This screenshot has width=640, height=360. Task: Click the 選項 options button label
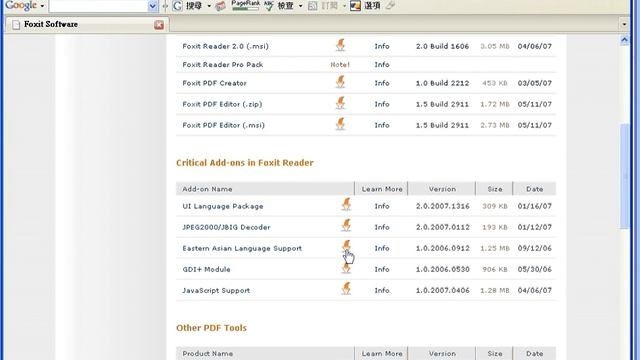click(x=372, y=6)
